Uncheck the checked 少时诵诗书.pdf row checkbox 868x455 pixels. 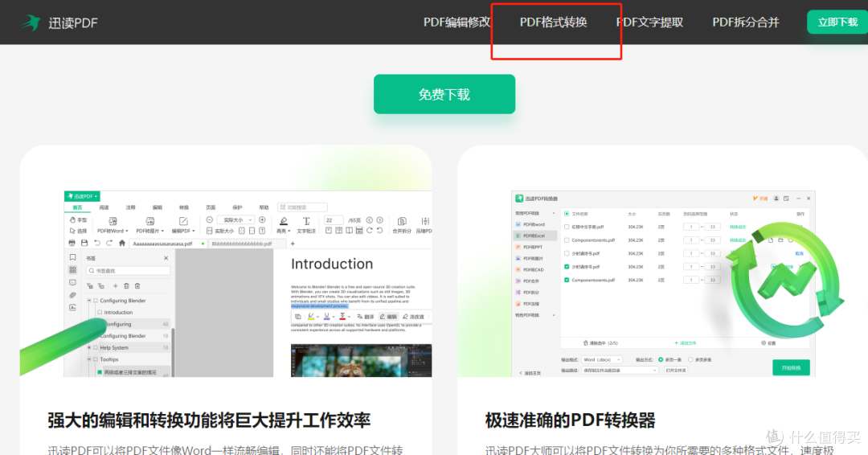567,267
